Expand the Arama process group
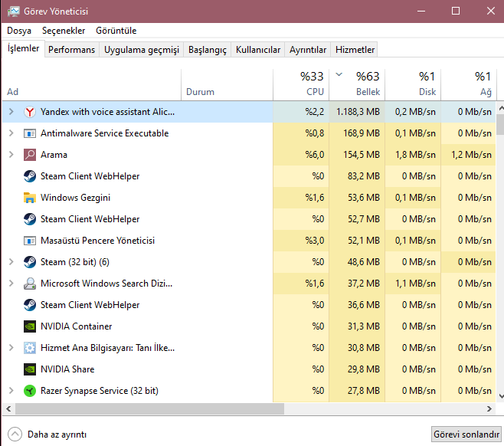 [11, 155]
